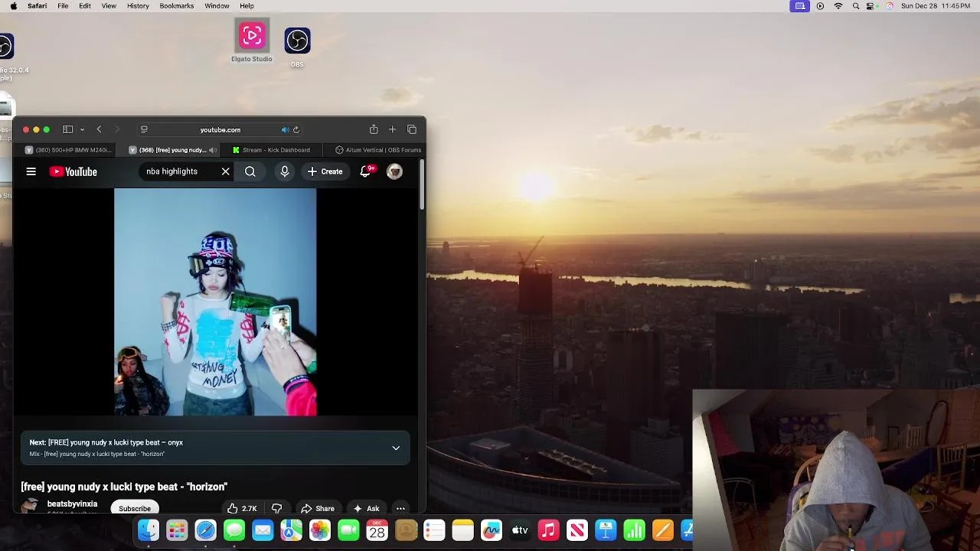Image resolution: width=980 pixels, height=551 pixels.
Task: Open Mail from the Dock
Action: tap(263, 530)
